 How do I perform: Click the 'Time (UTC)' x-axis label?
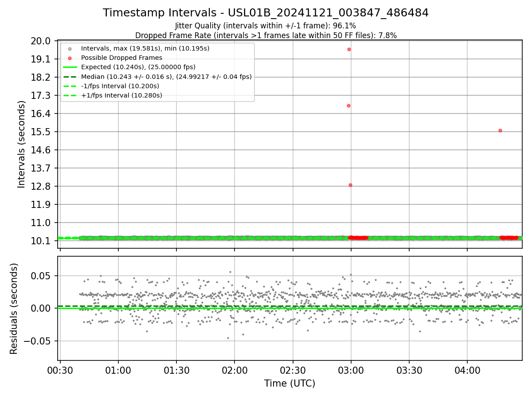coord(289,383)
